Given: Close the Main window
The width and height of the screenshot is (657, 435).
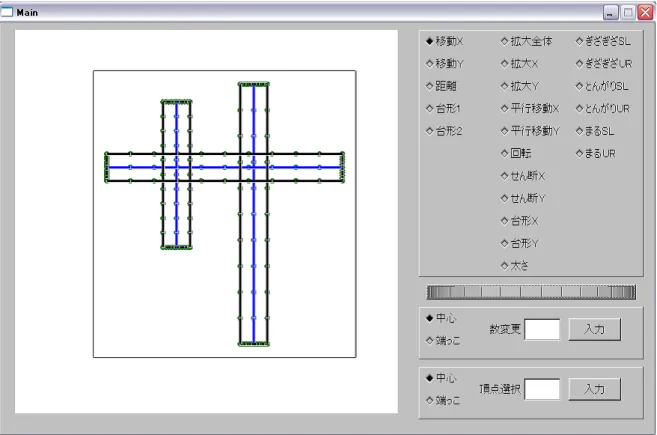Looking at the screenshot, I should tap(645, 13).
